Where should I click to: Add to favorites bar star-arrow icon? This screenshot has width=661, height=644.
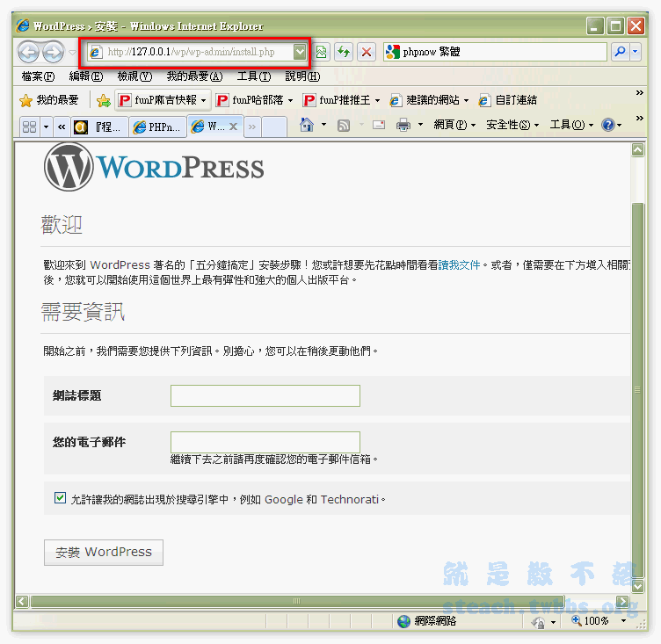coord(104,100)
